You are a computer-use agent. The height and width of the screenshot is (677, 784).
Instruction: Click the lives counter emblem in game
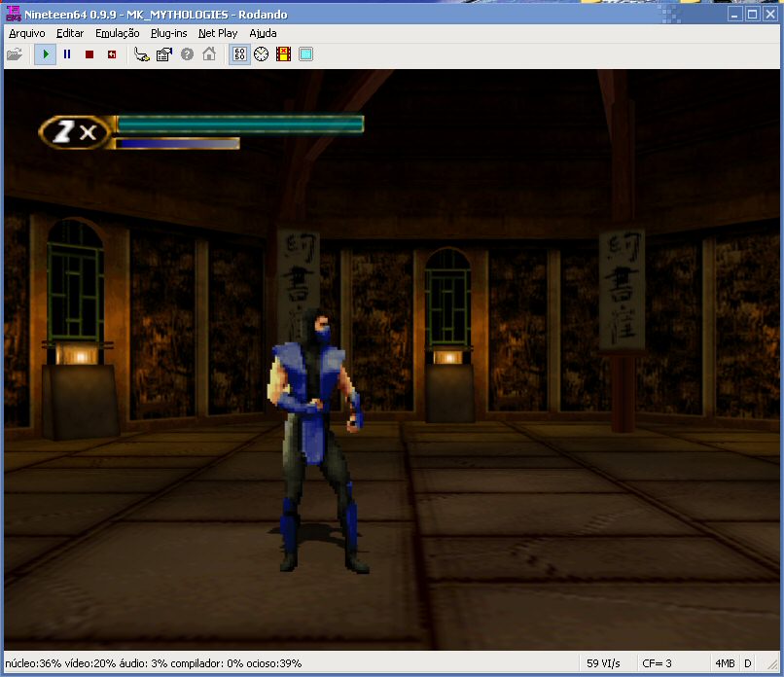click(76, 132)
